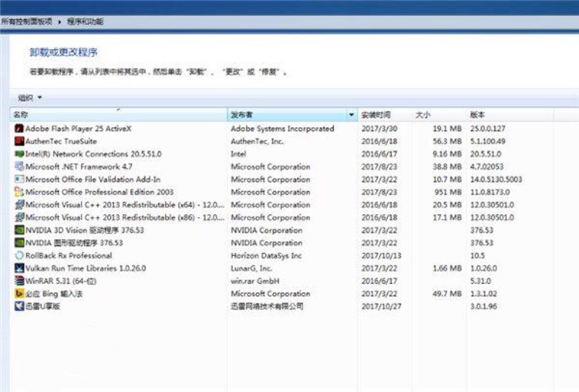Viewport: 579px width, 392px height.
Task: Click the Intel Network Connections icon
Action: tap(19, 154)
